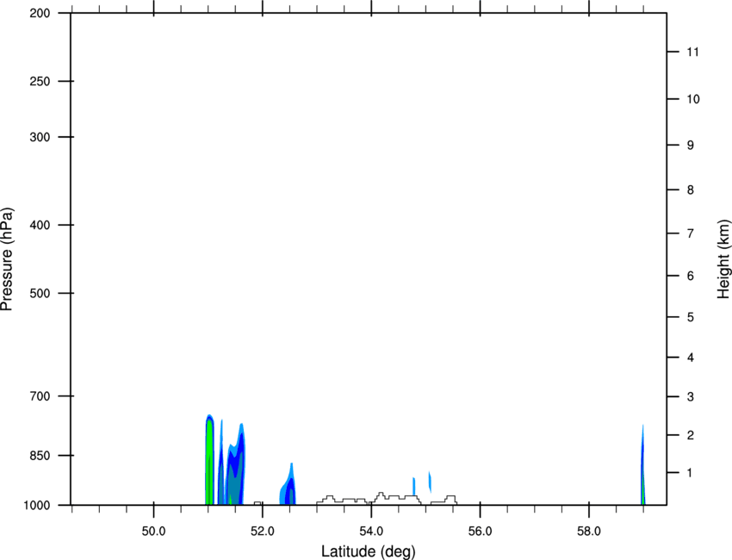Click the 2 km height label
The height and width of the screenshot is (560, 732).
pyautogui.click(x=691, y=435)
